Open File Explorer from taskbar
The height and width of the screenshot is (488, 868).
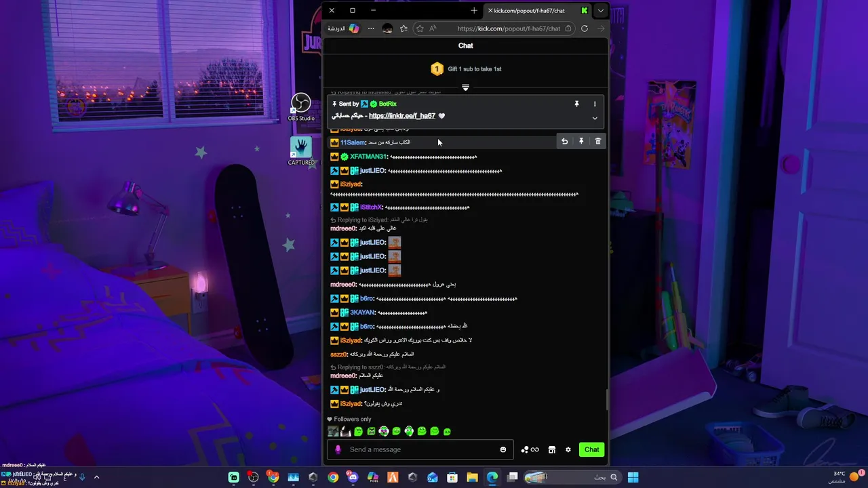(x=472, y=477)
